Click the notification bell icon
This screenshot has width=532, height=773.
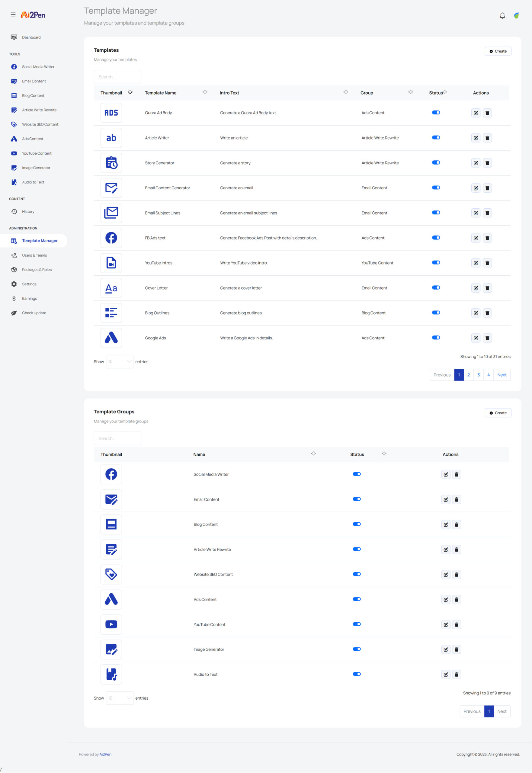(x=502, y=16)
